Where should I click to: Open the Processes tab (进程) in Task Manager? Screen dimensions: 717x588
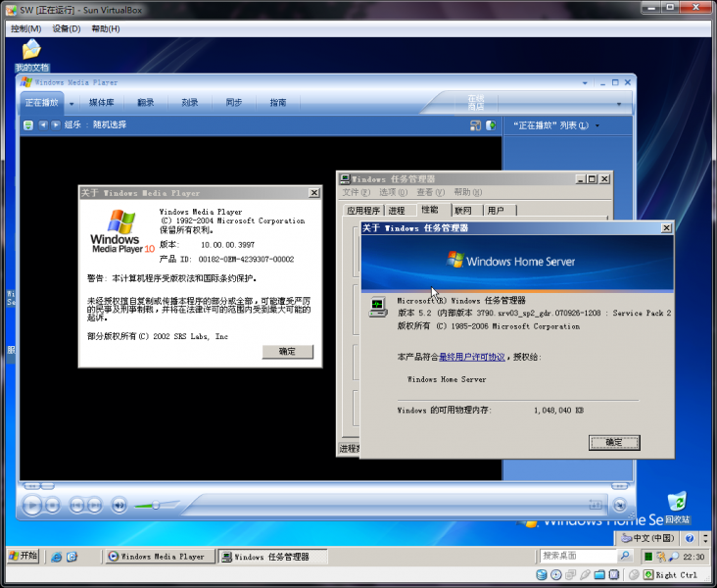(x=397, y=211)
